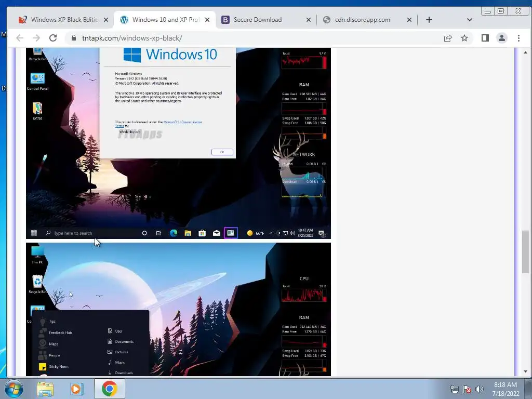Open the Action Center flag icon
Image resolution: width=532 pixels, height=399 pixels.
(x=467, y=389)
